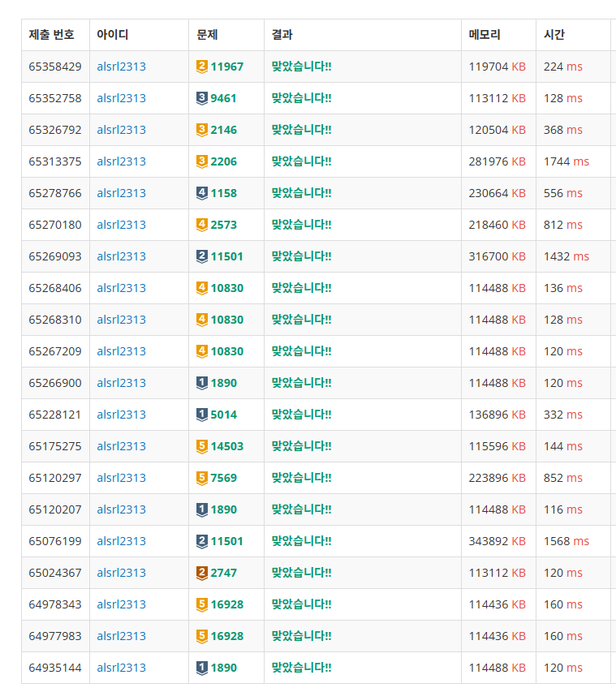Open problem 16928 in submission 64978343 row

(227, 604)
